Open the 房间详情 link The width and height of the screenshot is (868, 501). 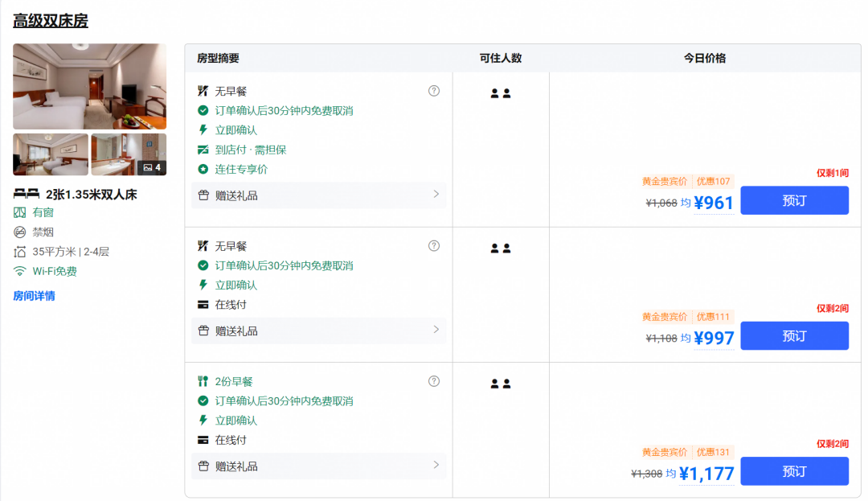(x=35, y=296)
